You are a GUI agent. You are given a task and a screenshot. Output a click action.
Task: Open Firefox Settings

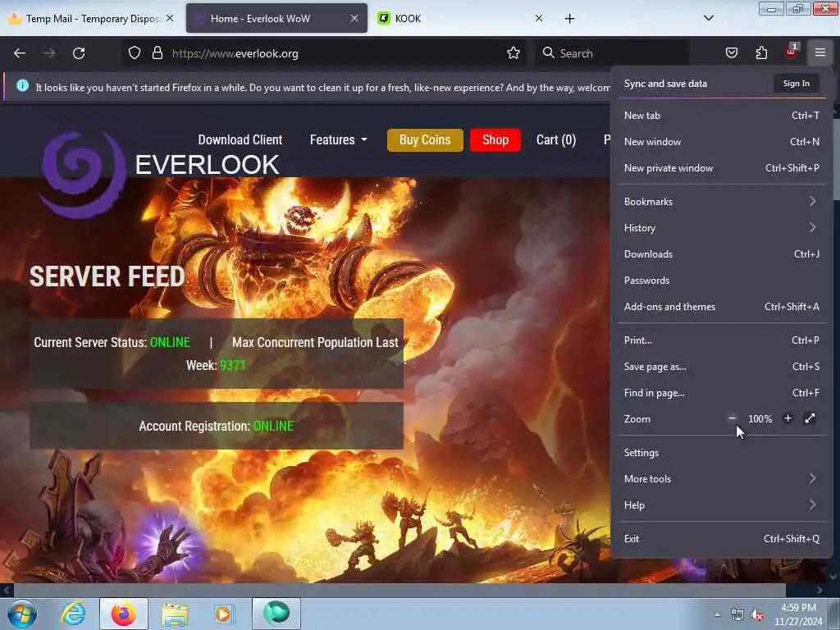tap(722, 453)
